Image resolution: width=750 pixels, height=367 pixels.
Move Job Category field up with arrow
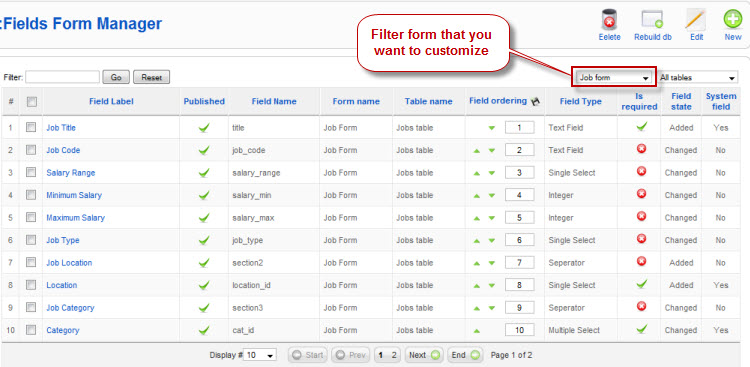[476, 308]
